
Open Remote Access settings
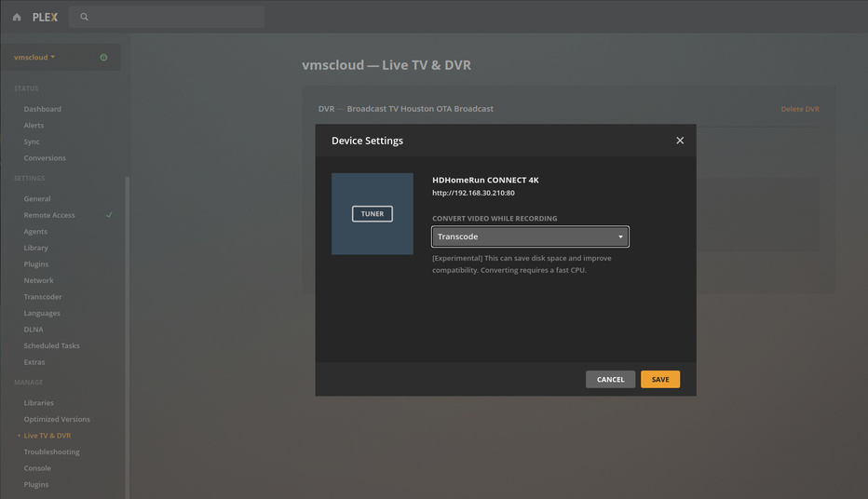click(49, 215)
